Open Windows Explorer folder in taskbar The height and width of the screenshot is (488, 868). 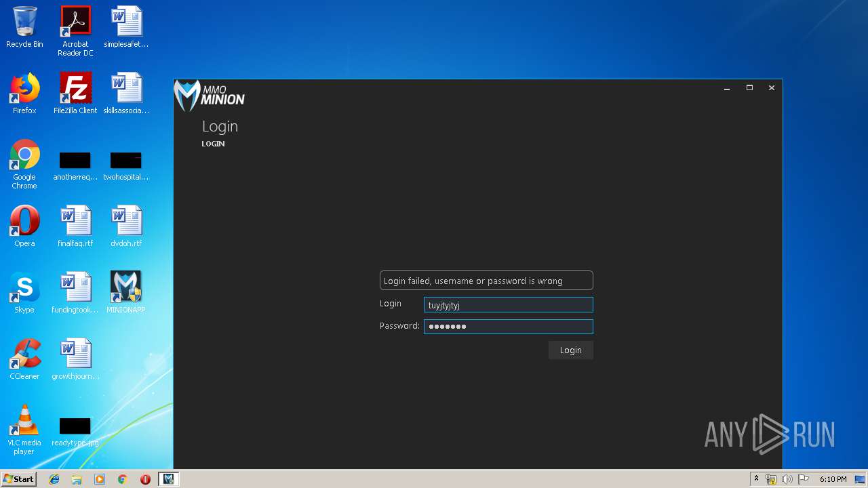click(77, 479)
